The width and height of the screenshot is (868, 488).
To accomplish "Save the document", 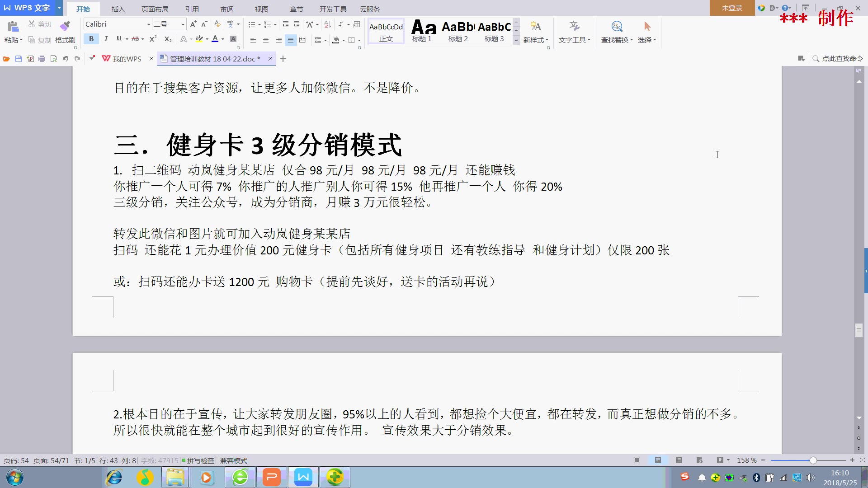I will tap(18, 58).
